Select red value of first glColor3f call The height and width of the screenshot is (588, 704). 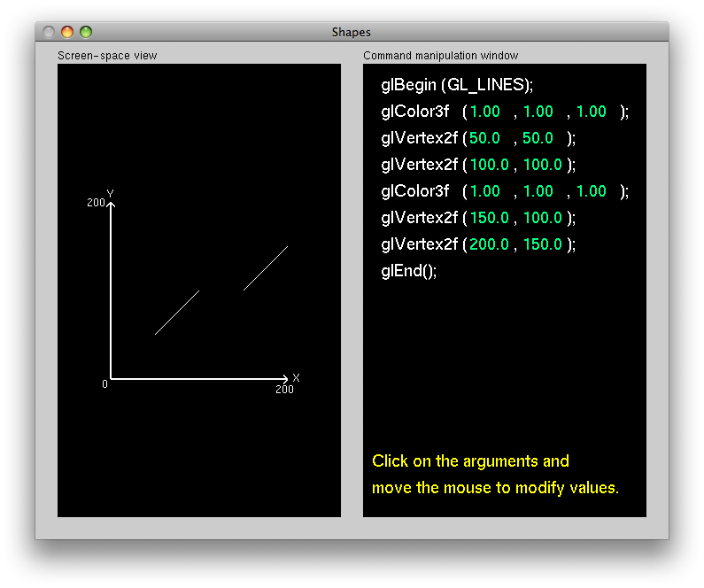(484, 112)
